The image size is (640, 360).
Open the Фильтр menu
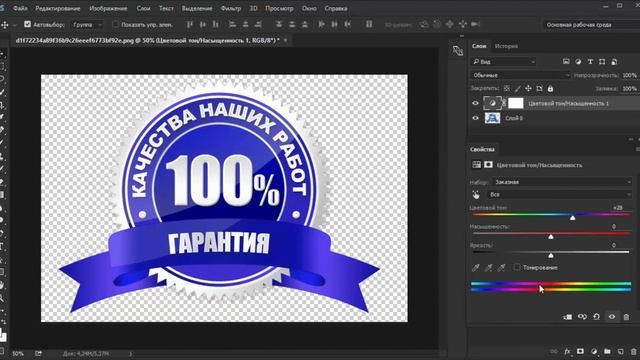(231, 8)
